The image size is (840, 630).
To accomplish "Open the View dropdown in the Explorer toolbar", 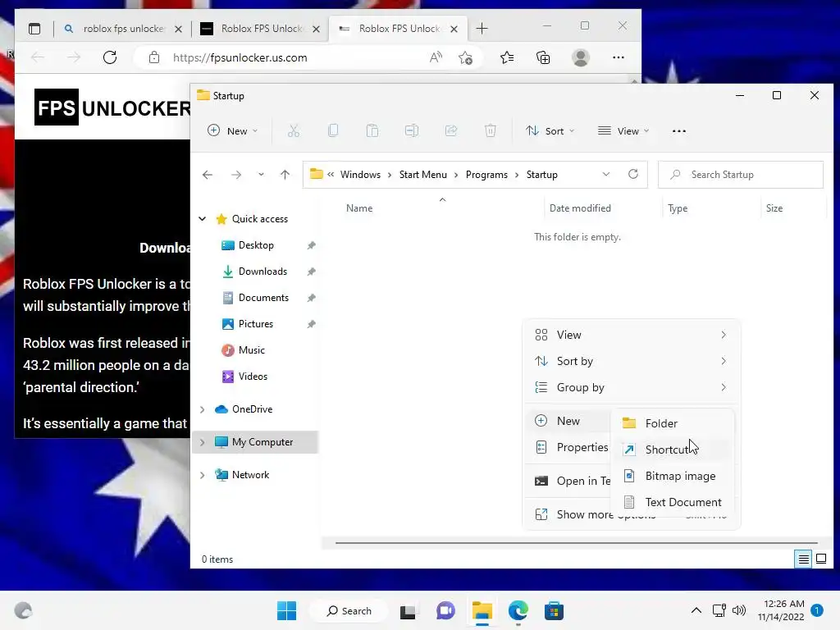I will [x=623, y=130].
